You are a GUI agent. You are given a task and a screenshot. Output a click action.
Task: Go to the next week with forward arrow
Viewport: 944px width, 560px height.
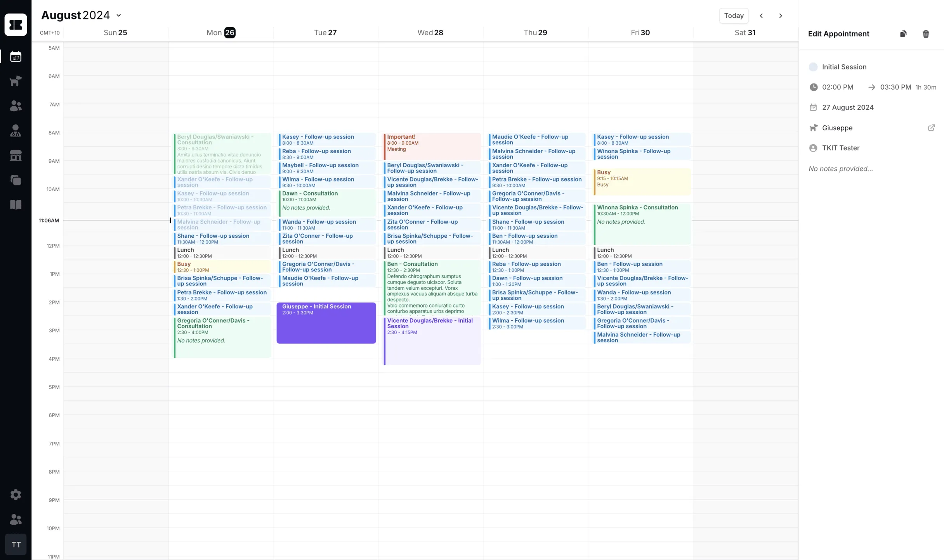780,16
